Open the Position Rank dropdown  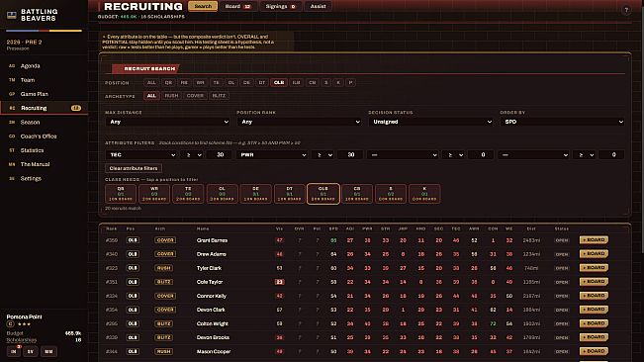(x=299, y=122)
